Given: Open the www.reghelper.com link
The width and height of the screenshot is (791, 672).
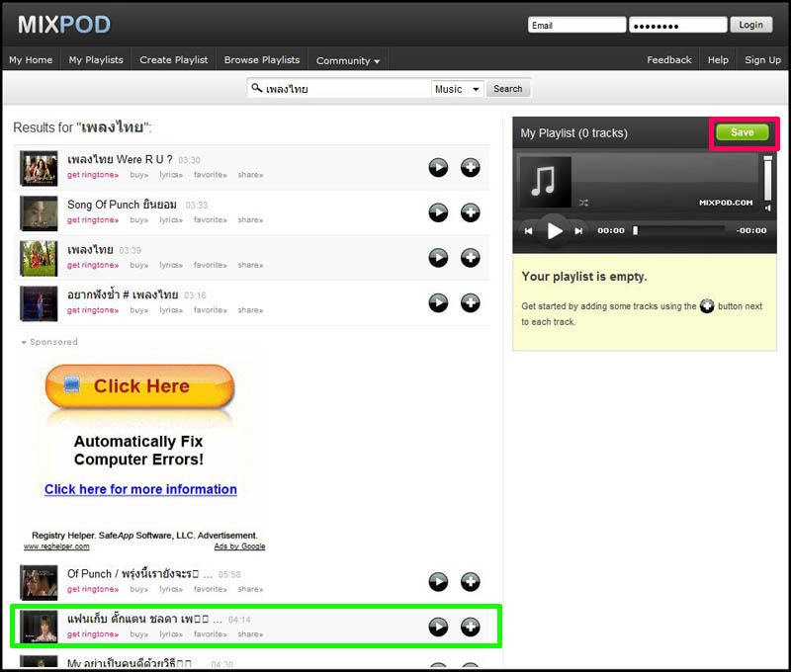Looking at the screenshot, I should (56, 546).
